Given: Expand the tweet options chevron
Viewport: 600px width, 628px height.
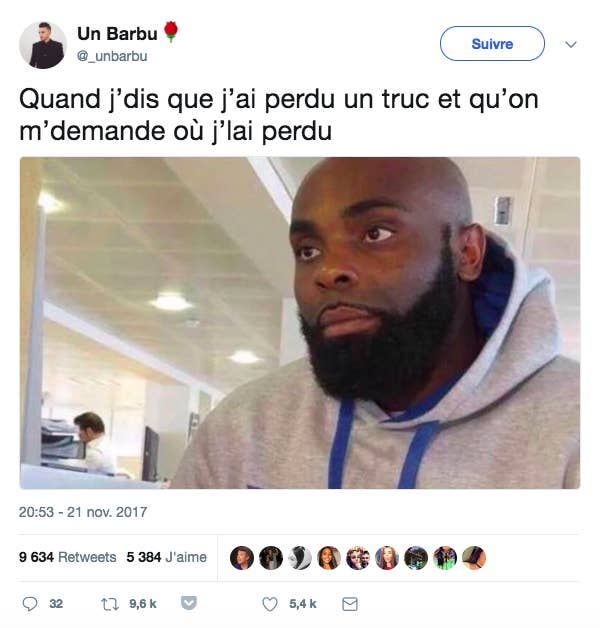Looking at the screenshot, I should [571, 44].
